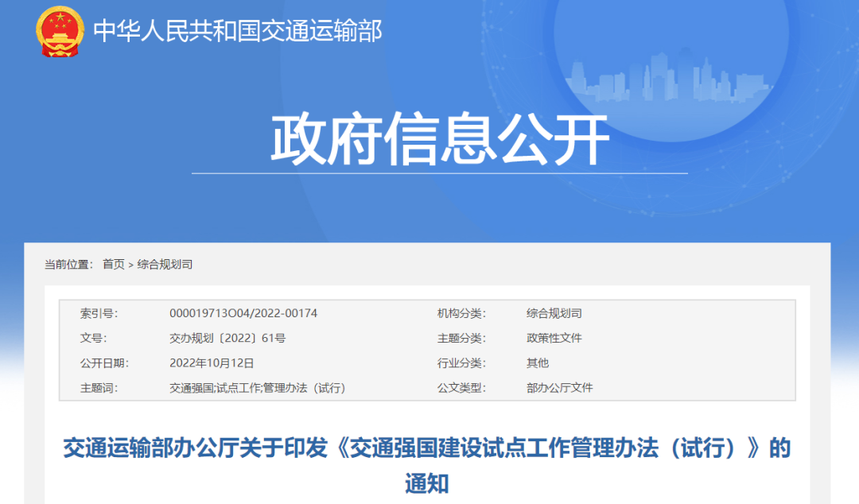Go to 首页 in the breadcrumb
The image size is (859, 504).
[x=114, y=265]
